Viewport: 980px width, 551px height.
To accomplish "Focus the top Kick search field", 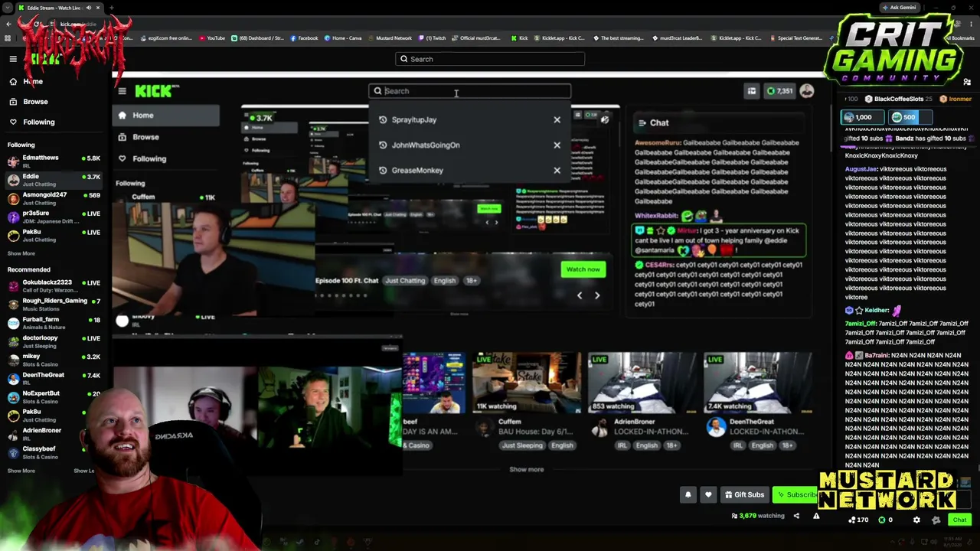I will (x=490, y=59).
